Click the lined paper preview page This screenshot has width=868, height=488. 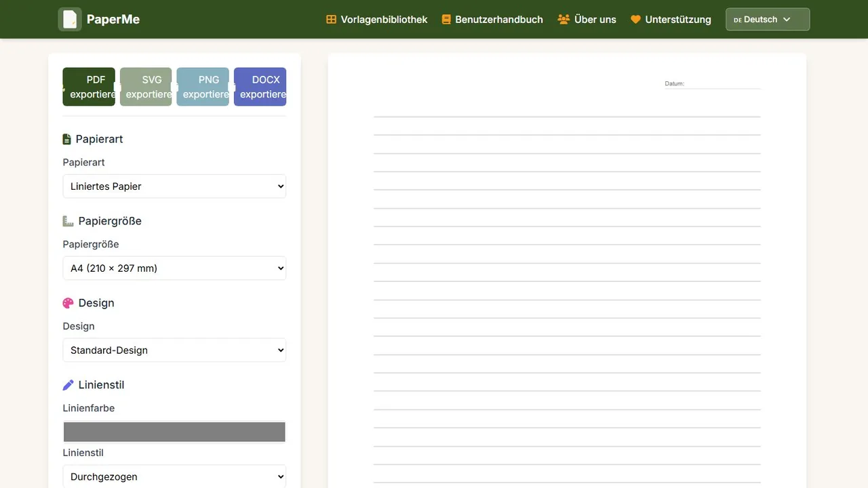(567, 271)
